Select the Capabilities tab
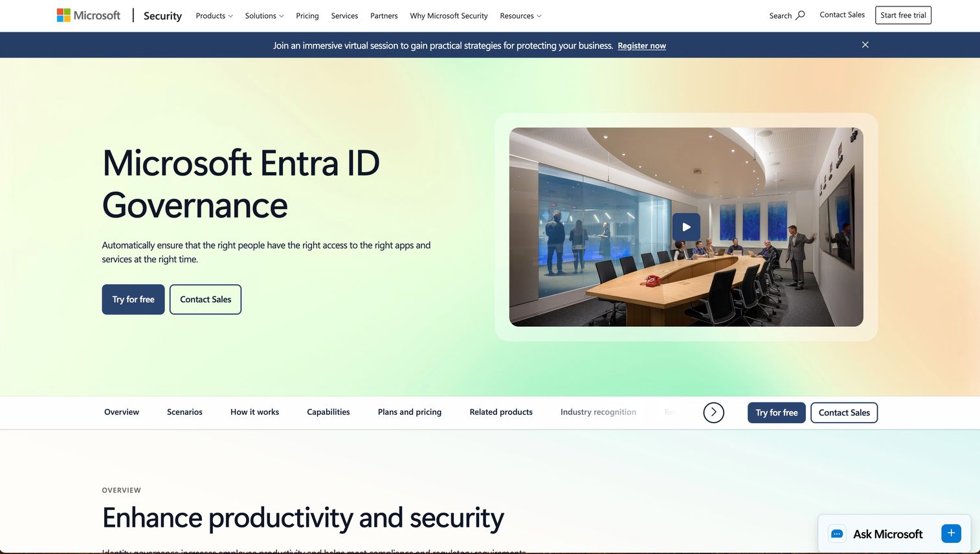980x554 pixels. click(x=328, y=412)
